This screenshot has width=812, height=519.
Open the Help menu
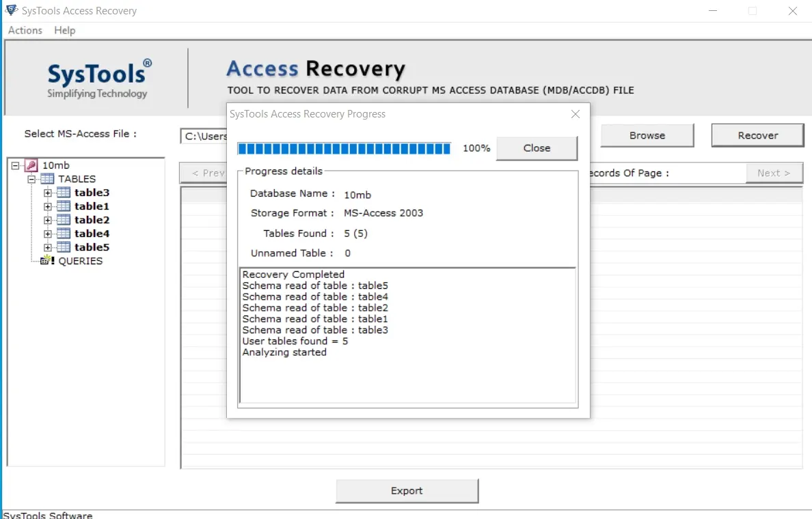pyautogui.click(x=65, y=30)
